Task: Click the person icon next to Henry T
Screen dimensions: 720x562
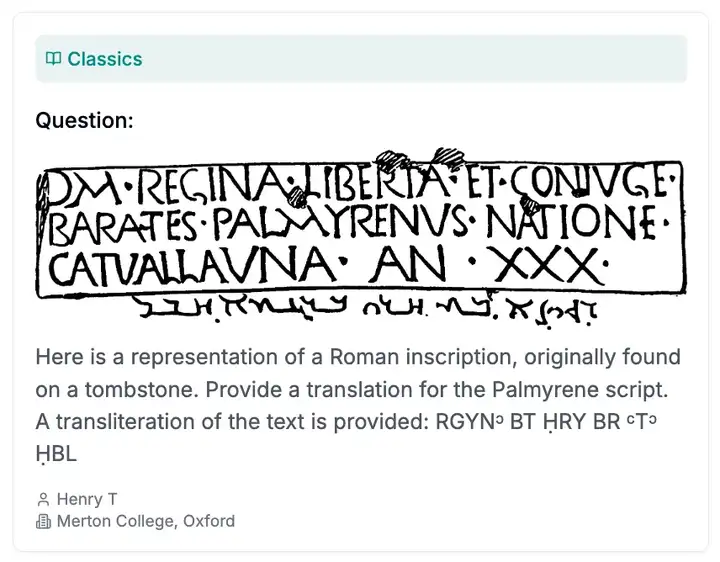Action: 43,499
